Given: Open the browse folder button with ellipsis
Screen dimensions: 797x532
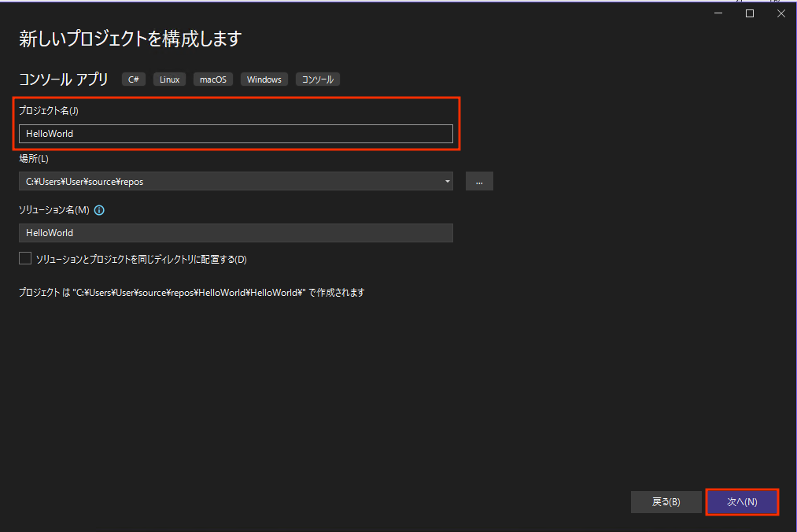Looking at the screenshot, I should 479,181.
